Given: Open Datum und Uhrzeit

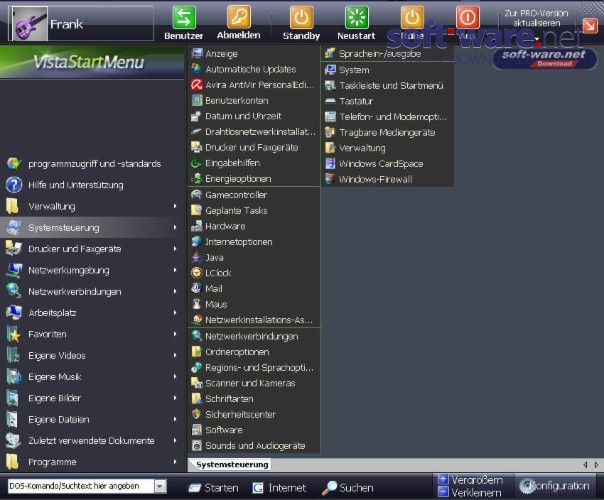Looking at the screenshot, I should coord(254,116).
